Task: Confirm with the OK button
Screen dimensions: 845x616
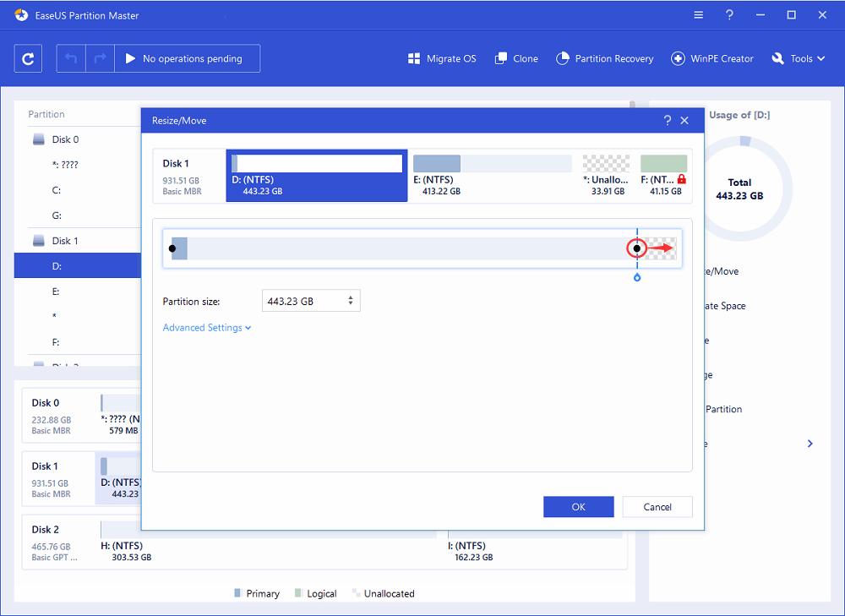Action: click(578, 507)
